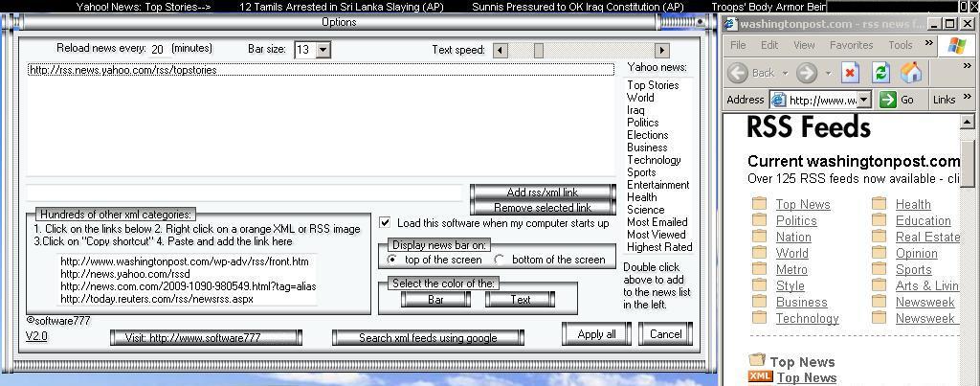Screen dimensions: 980x386
Task: Click the page icon in address bar
Action: [778, 100]
